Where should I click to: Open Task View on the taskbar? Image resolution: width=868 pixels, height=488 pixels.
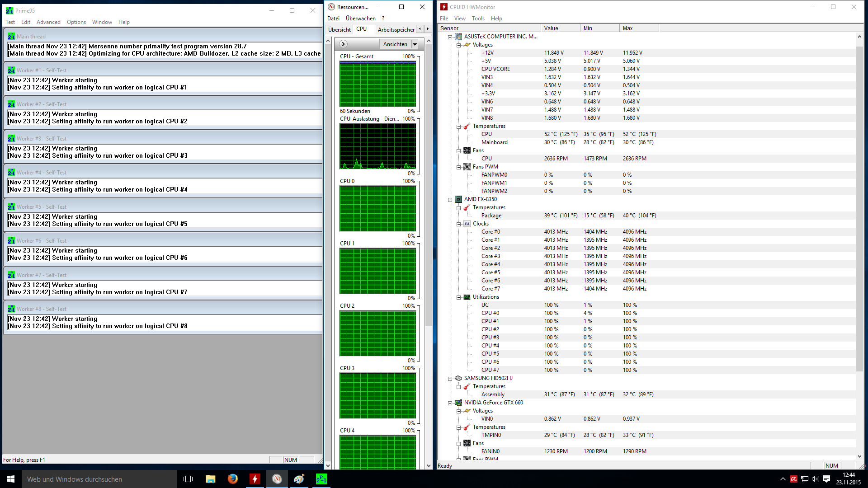pyautogui.click(x=188, y=479)
